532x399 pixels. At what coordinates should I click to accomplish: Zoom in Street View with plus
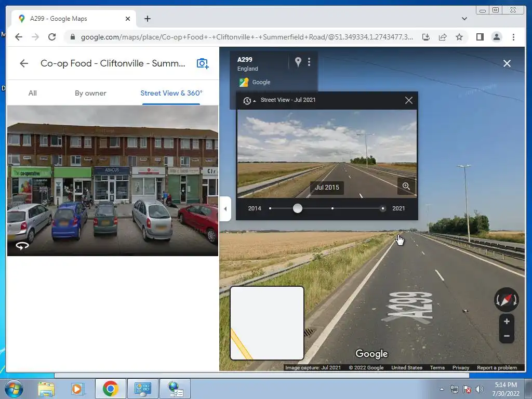507,321
